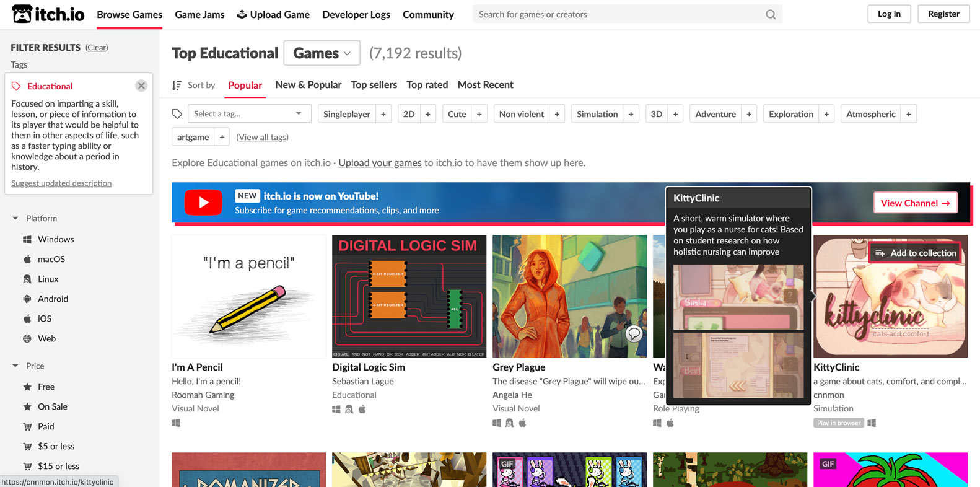Click View Channel button
This screenshot has height=487, width=980.
(x=915, y=203)
